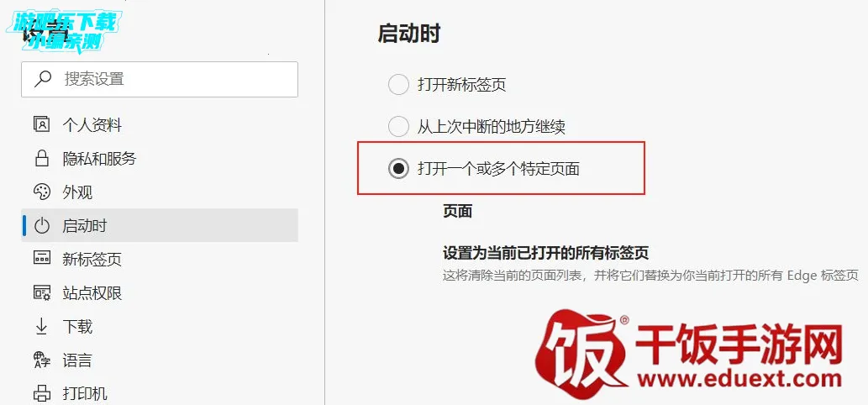
Task: Click the magnifier icon in the search box
Action: click(43, 79)
